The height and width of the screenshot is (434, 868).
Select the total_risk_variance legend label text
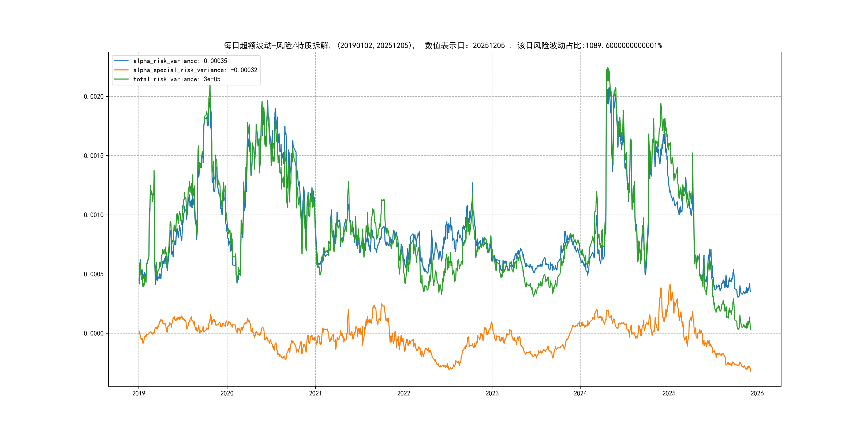[177, 79]
